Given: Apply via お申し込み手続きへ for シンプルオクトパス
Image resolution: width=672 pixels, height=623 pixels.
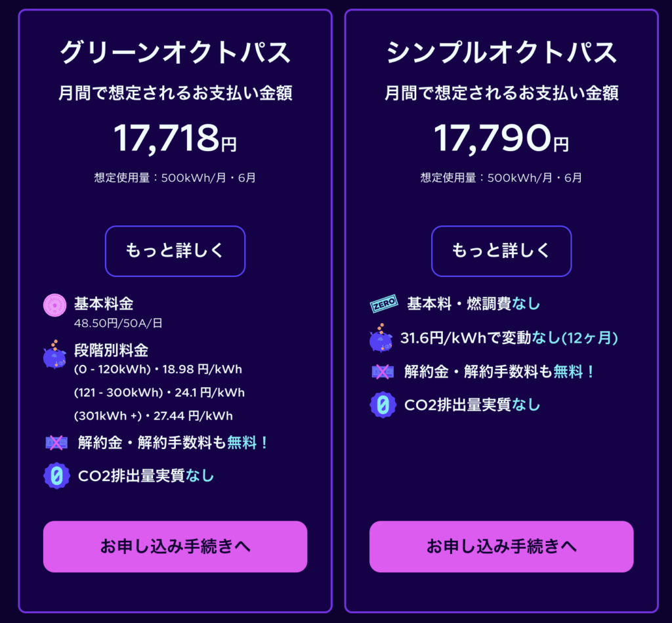Looking at the screenshot, I should [501, 547].
